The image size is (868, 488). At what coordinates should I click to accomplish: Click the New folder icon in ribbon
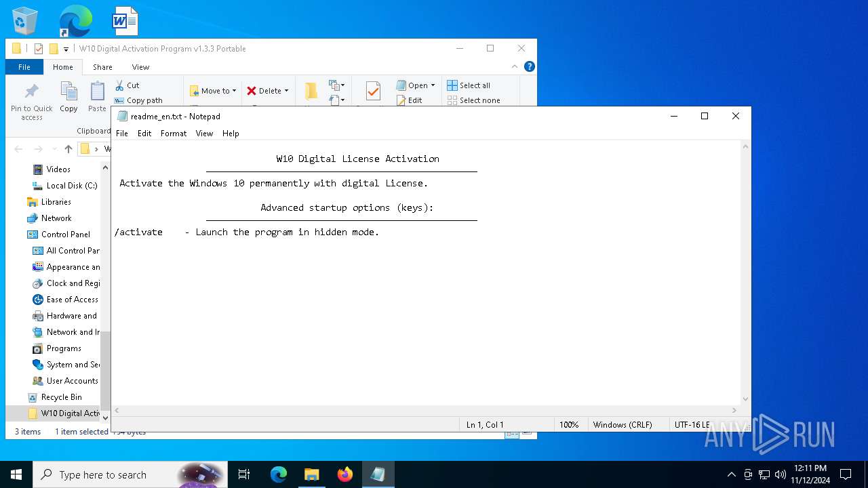pyautogui.click(x=311, y=91)
